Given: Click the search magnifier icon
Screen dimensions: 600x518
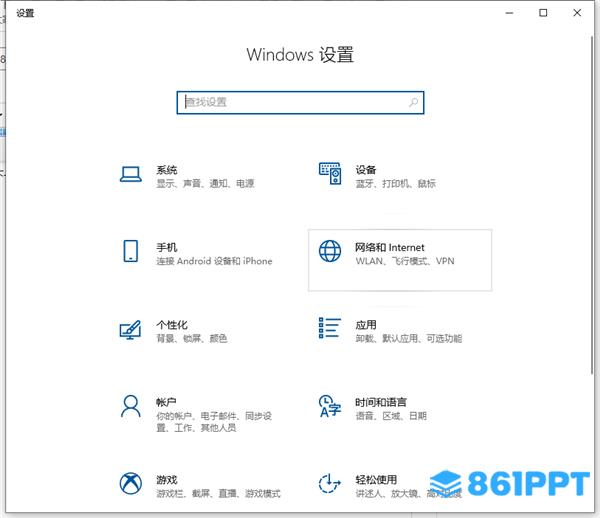Looking at the screenshot, I should [x=413, y=102].
